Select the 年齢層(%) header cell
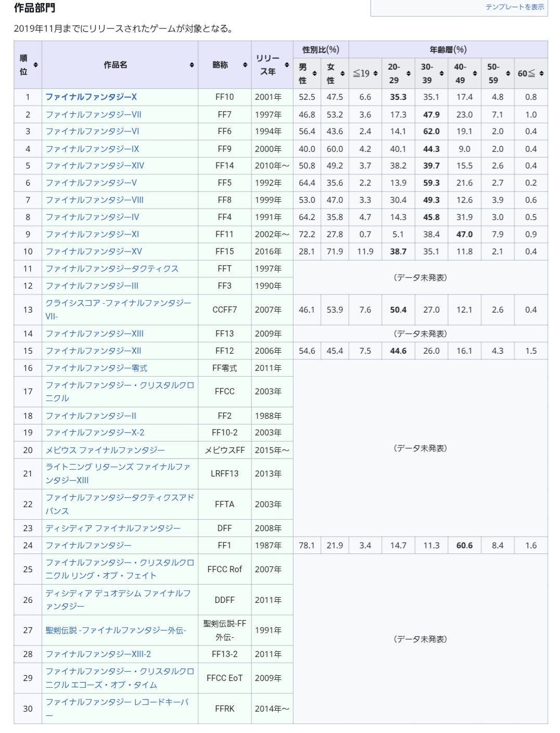The image size is (560, 733). 448,49
